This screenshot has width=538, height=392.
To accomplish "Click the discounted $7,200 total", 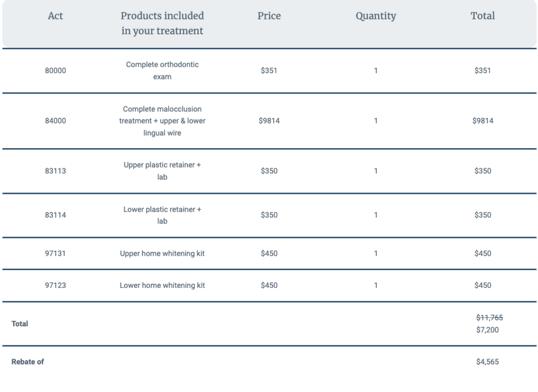I will (487, 330).
